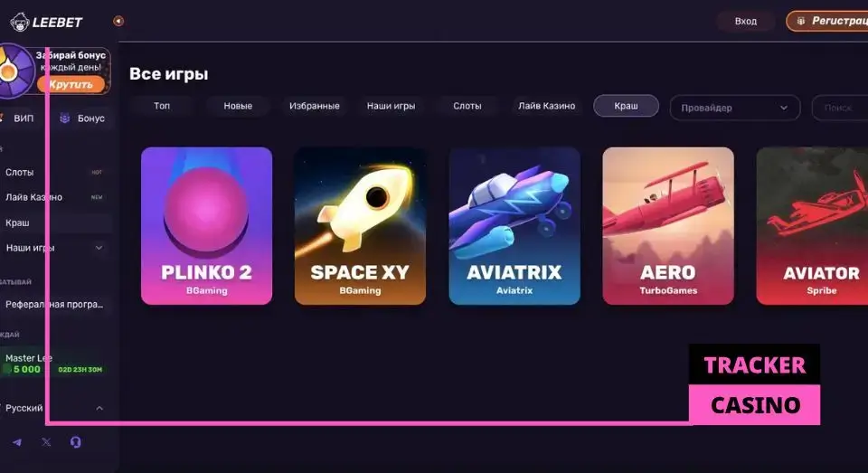Click the Поиск search field
Screen dimensions: 868x473
[840, 108]
